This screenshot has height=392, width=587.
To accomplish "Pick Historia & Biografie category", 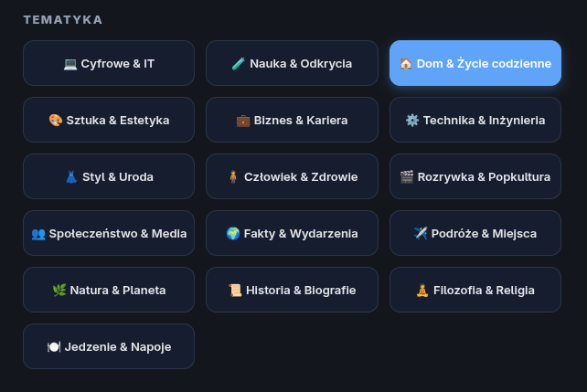I will (x=292, y=290).
